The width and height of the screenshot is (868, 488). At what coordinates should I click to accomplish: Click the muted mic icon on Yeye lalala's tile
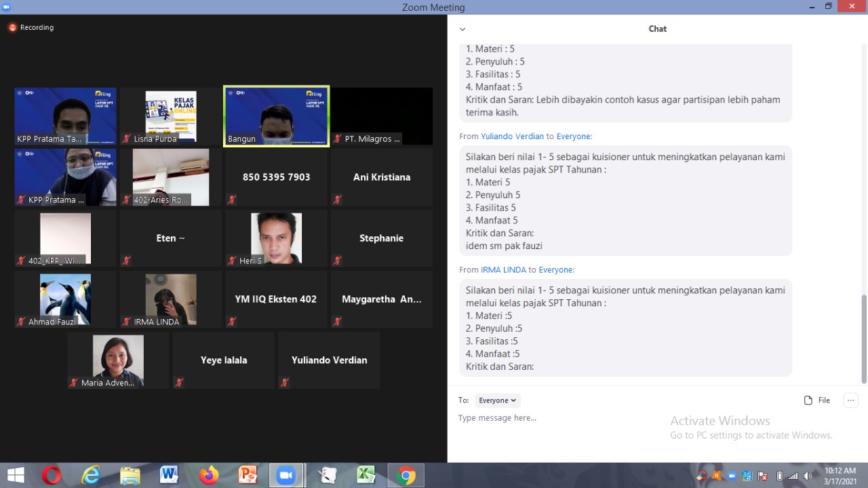(x=179, y=383)
